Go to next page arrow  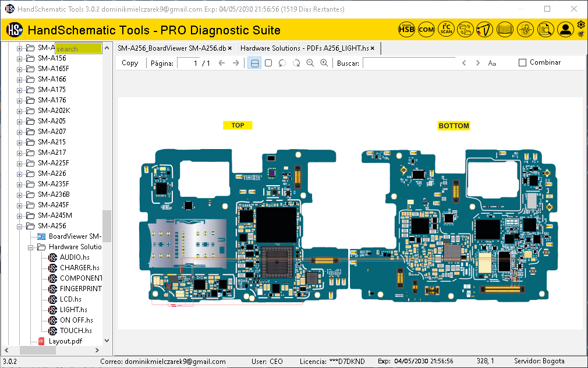(x=236, y=63)
